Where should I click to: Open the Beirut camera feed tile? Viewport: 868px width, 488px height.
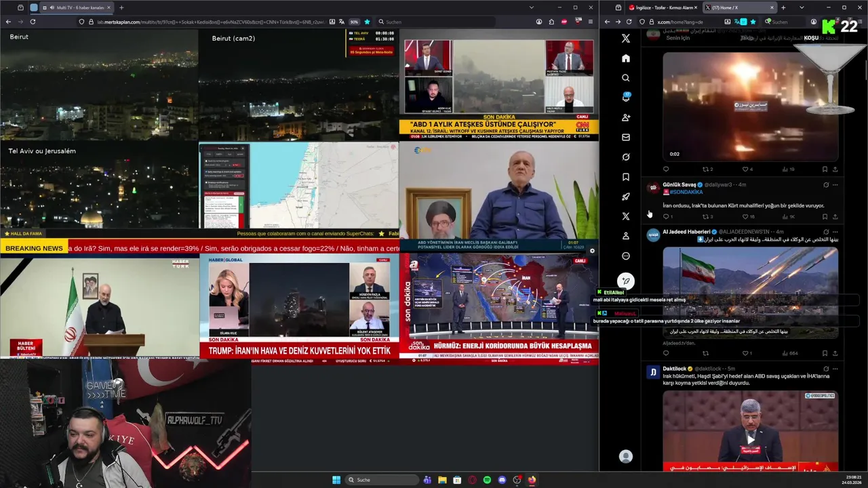click(x=99, y=85)
